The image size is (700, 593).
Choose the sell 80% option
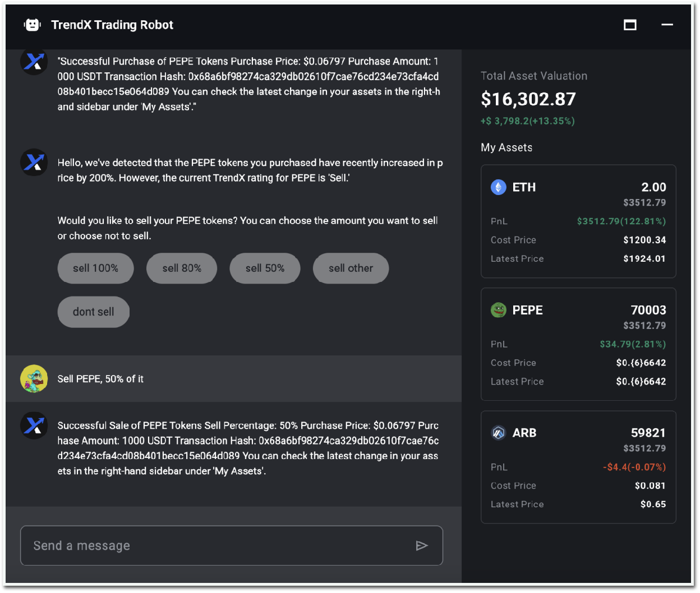pyautogui.click(x=182, y=268)
